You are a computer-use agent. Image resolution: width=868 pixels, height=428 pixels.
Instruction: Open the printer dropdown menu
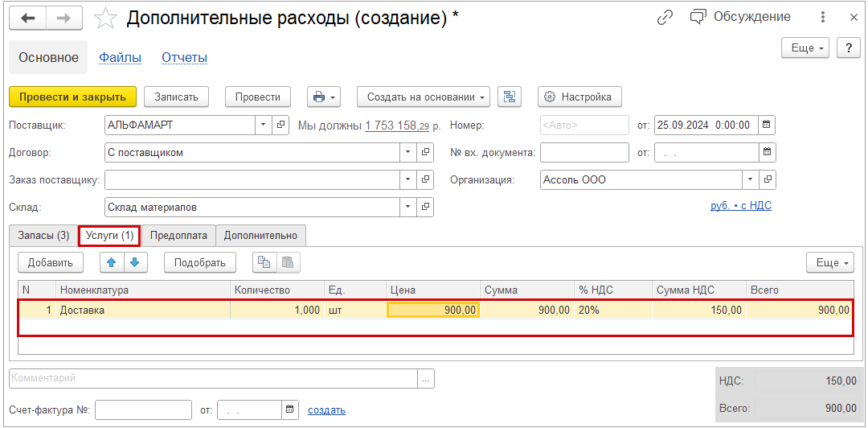coord(324,97)
